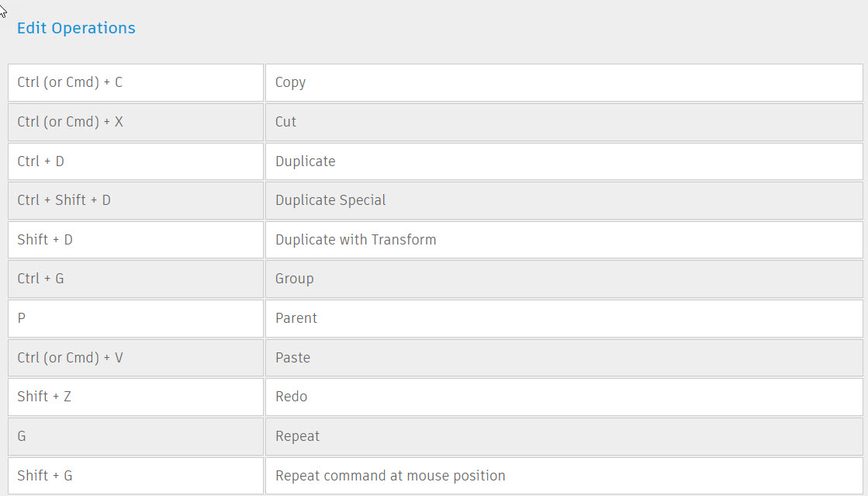Viewport: 868px width, 496px height.
Task: Select the Shift + Z shortcut cell
Action: coord(136,397)
